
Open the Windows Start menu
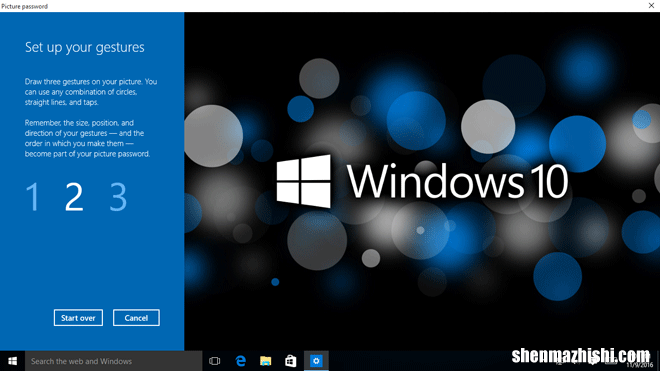click(13, 361)
